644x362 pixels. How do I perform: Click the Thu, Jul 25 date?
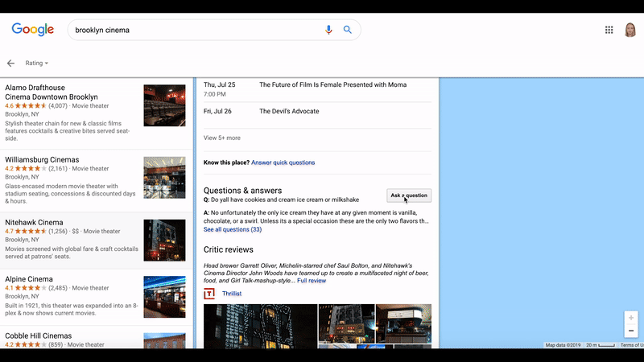point(219,85)
